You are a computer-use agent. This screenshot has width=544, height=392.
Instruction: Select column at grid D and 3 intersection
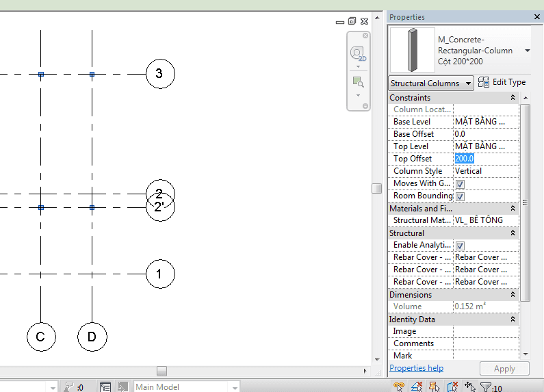(x=92, y=75)
